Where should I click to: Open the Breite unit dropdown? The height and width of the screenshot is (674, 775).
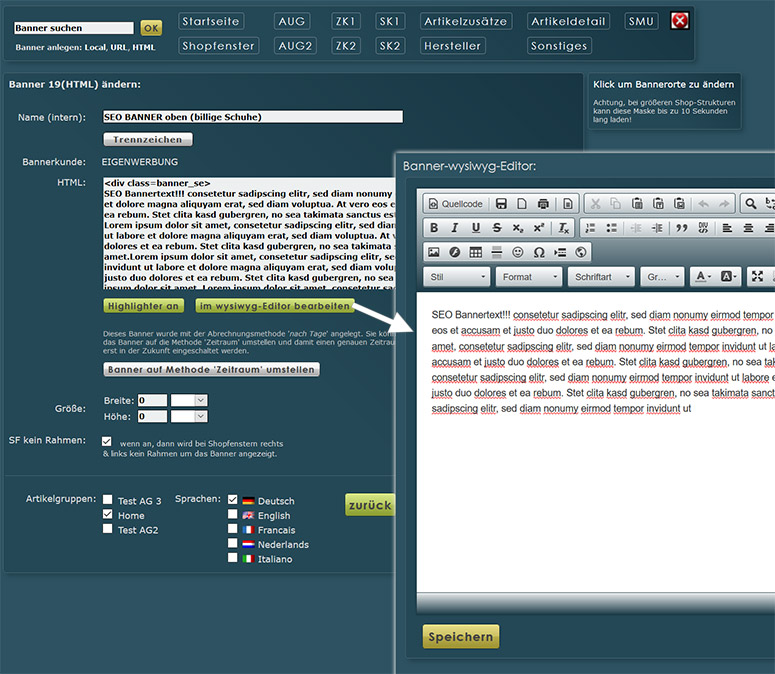point(189,400)
